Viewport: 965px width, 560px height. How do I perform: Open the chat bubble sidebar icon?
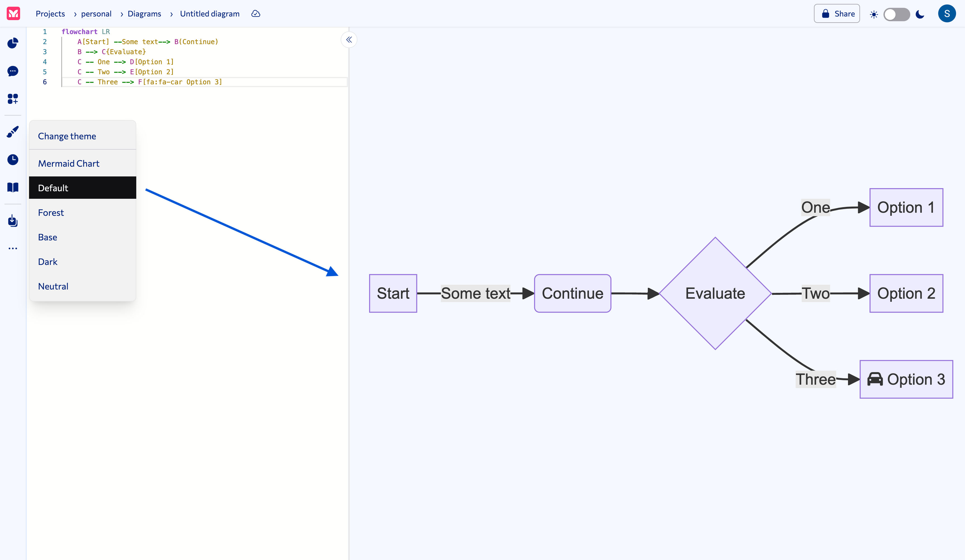tap(13, 71)
